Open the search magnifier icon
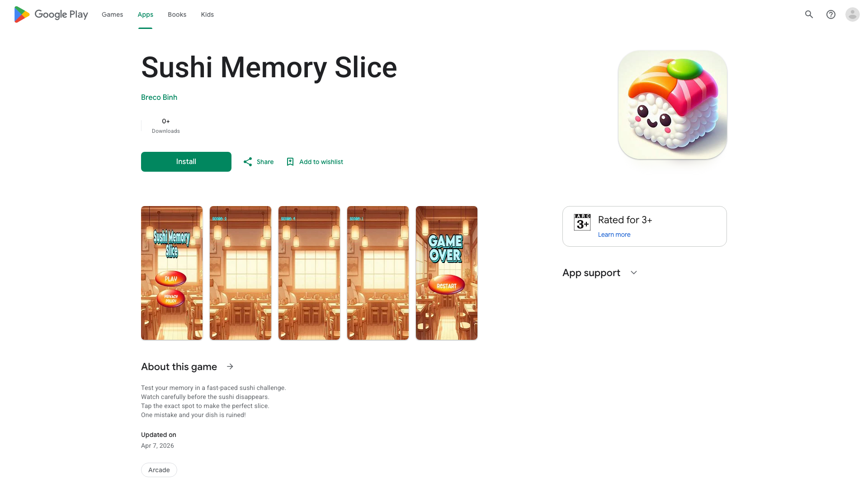The width and height of the screenshot is (868, 488). 809,14
